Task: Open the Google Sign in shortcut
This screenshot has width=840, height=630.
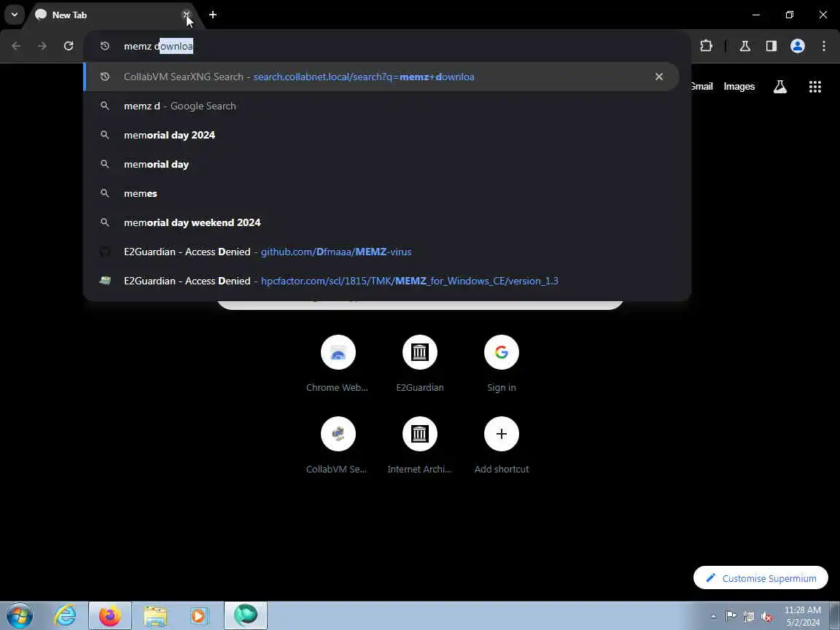Action: [502, 363]
